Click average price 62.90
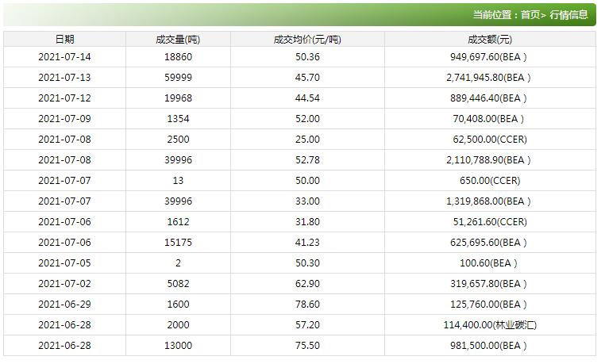Image resolution: width=605 pixels, height=364 pixels. [x=307, y=283]
